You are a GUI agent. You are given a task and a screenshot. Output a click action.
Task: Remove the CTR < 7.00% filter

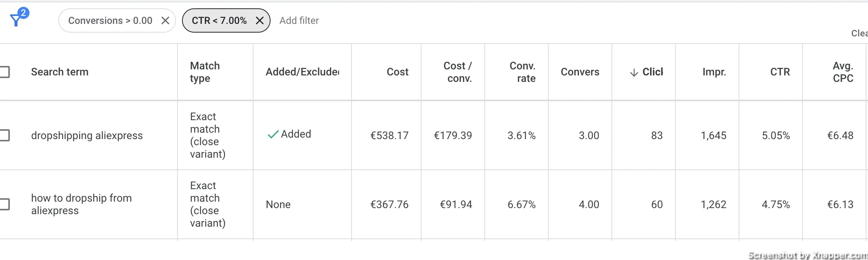pyautogui.click(x=260, y=20)
